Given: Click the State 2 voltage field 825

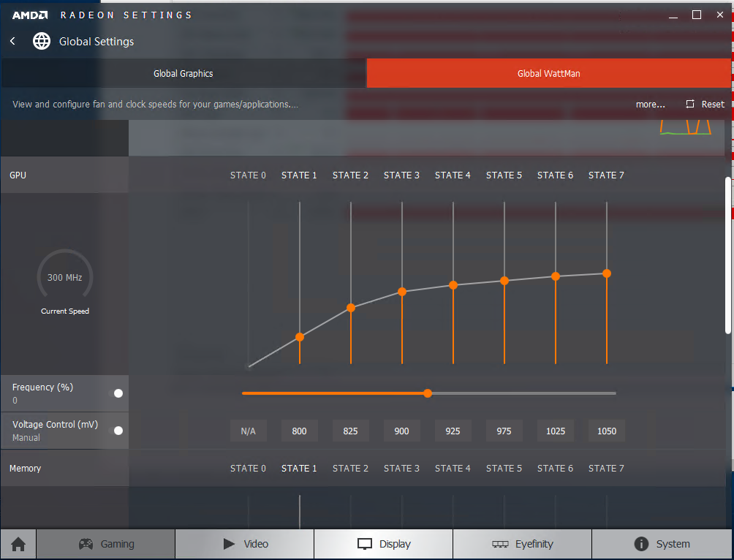Looking at the screenshot, I should click(x=351, y=431).
